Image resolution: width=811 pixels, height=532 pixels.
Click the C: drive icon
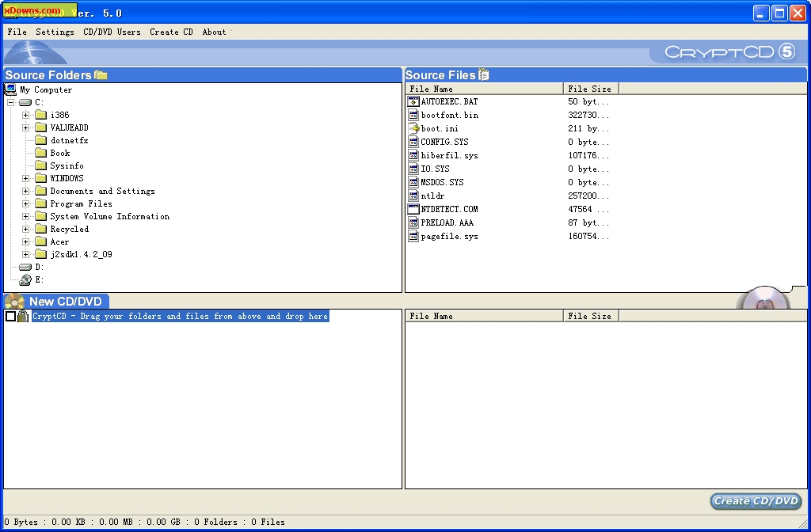tap(25, 102)
